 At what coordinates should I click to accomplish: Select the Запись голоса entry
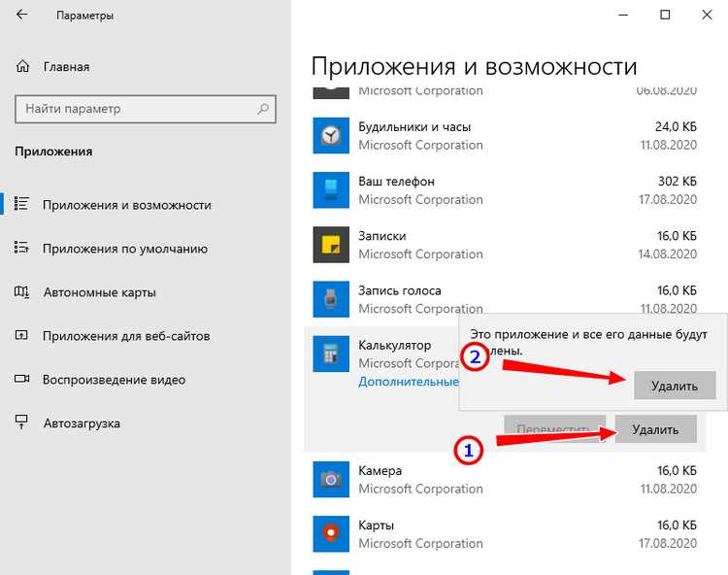pos(505,299)
